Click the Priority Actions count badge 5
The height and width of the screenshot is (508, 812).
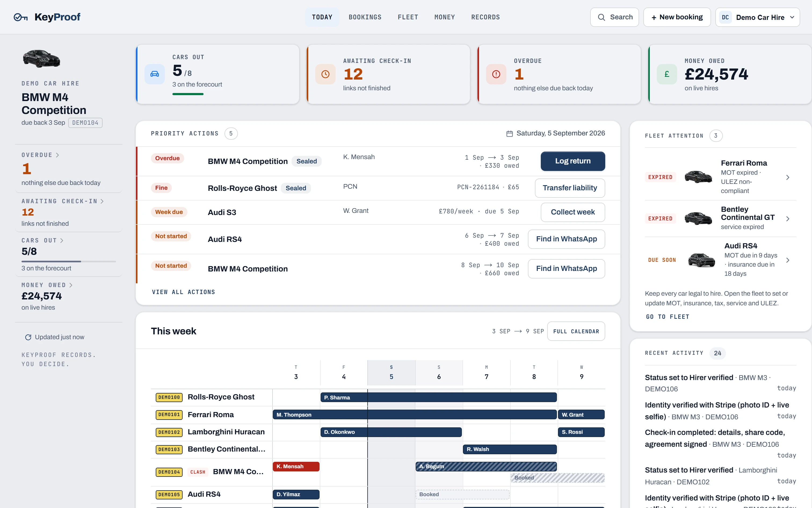[x=231, y=134]
